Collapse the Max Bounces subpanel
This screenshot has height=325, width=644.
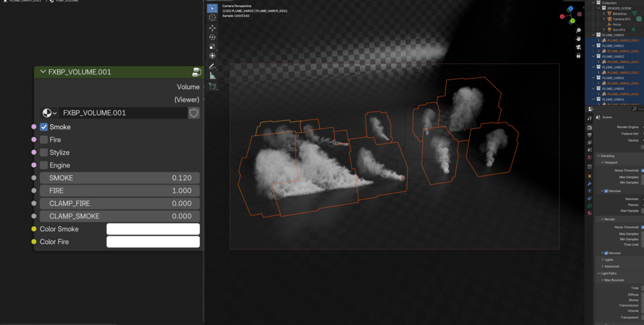(602, 280)
